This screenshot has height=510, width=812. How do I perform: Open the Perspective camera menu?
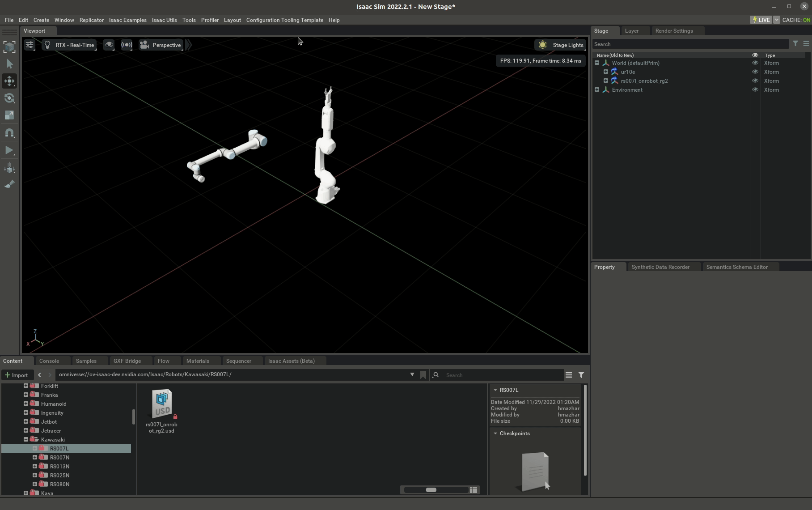161,45
